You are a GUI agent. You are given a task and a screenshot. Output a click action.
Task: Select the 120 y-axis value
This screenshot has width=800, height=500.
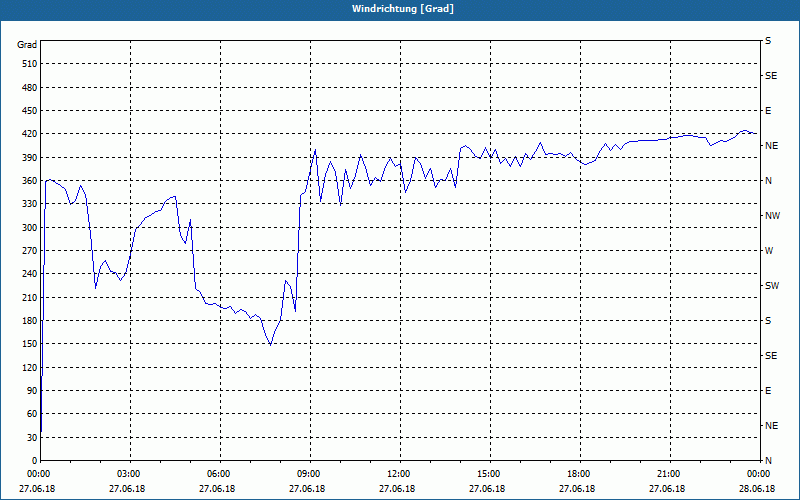[30, 367]
